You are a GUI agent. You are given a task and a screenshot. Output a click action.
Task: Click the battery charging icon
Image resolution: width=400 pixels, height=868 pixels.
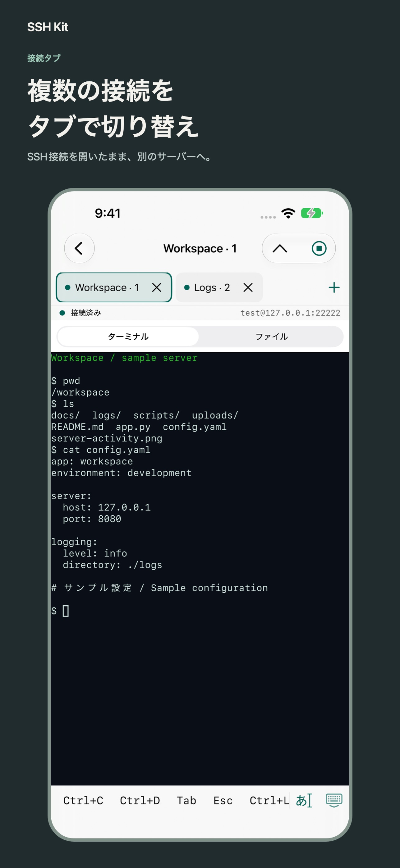tap(312, 213)
